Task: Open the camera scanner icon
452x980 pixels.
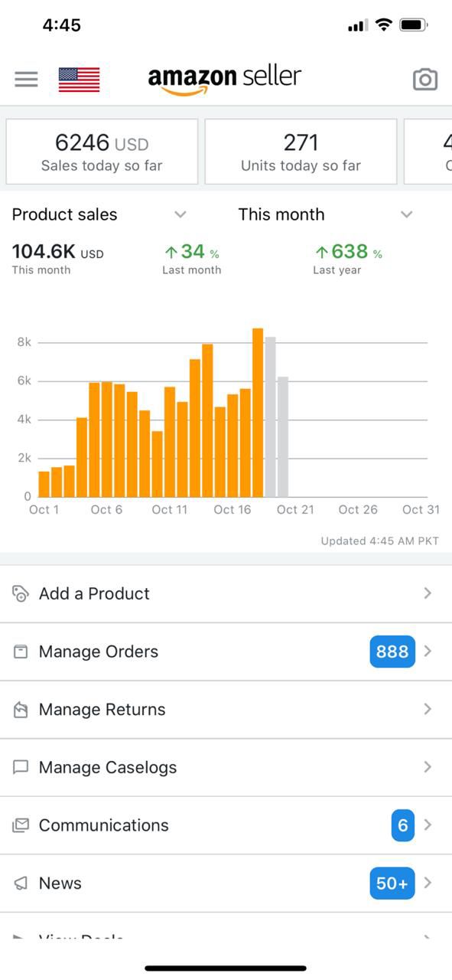Action: tap(425, 79)
